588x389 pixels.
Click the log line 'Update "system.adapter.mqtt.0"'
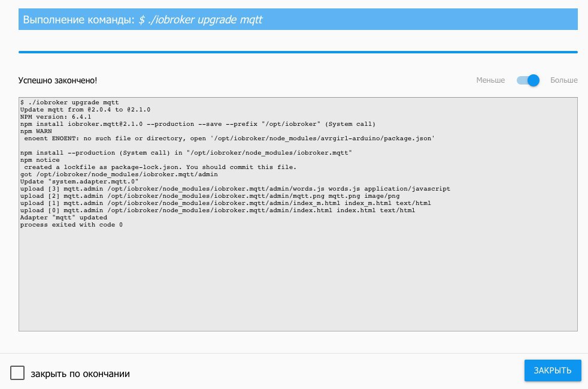pos(79,182)
